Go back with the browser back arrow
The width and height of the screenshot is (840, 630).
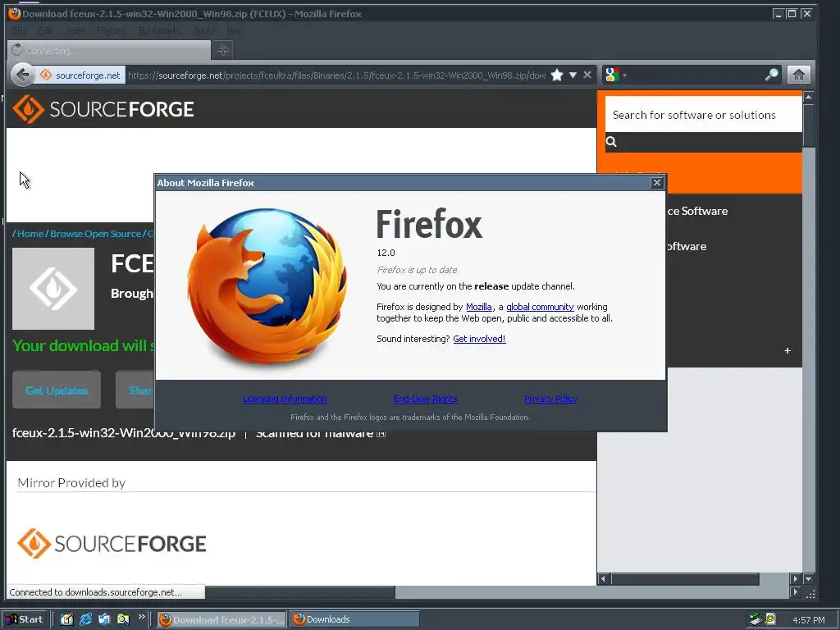click(22, 75)
